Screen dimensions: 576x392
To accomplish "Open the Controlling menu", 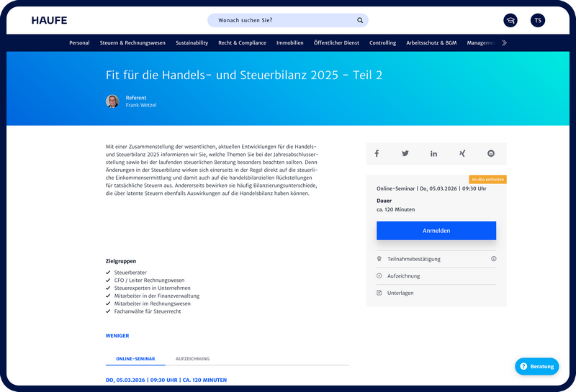I will [383, 43].
